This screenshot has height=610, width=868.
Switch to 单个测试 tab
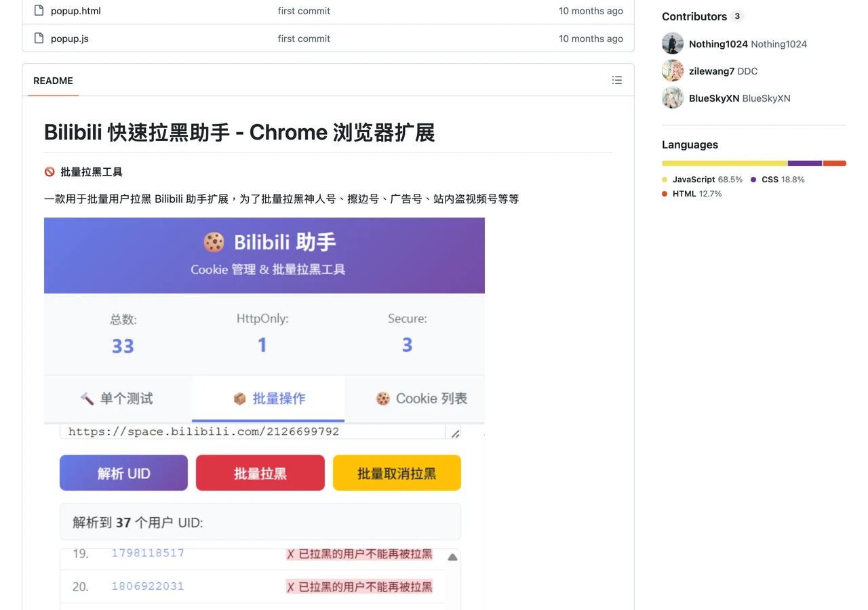(x=118, y=399)
